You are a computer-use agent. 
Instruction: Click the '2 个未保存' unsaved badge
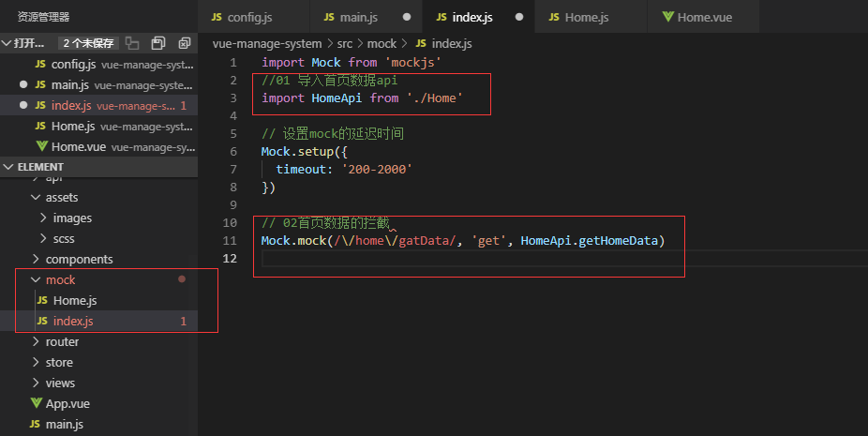(88, 43)
